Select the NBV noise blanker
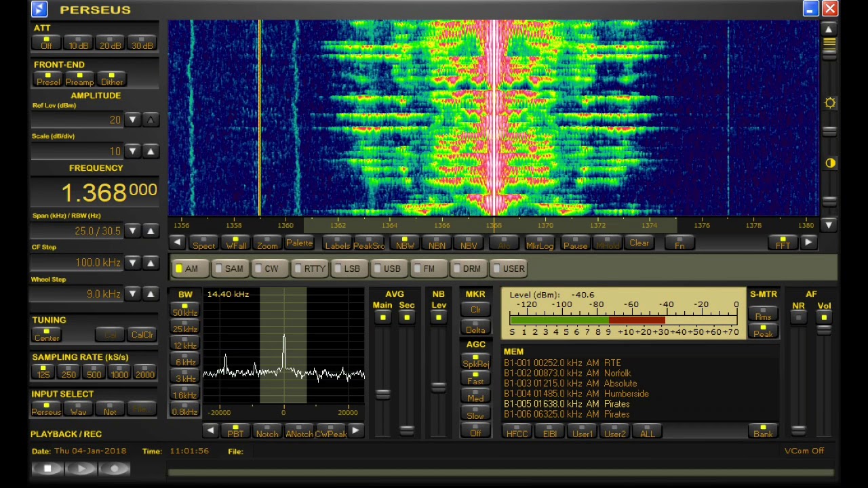 point(469,243)
